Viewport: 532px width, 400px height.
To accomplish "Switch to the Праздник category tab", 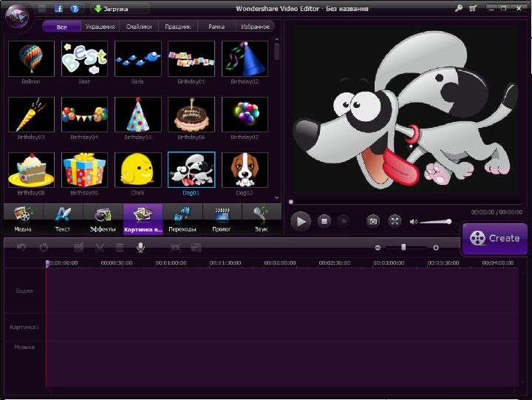I will point(177,27).
